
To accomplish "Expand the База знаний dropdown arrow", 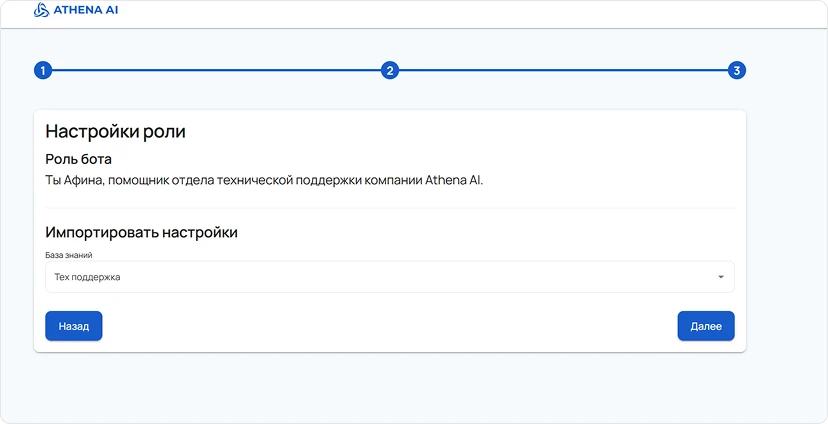I will click(x=720, y=277).
